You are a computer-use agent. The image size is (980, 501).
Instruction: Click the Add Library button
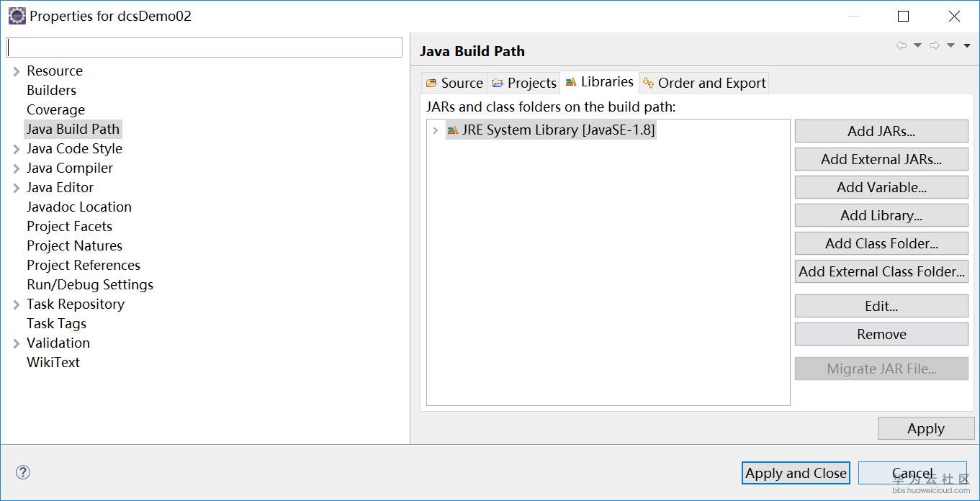[881, 215]
